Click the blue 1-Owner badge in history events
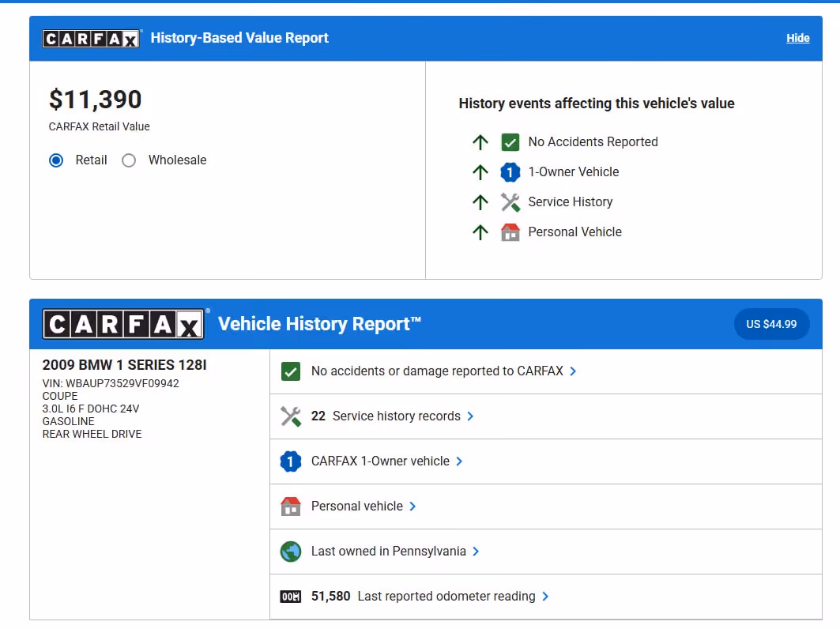The width and height of the screenshot is (840, 629). click(x=510, y=172)
